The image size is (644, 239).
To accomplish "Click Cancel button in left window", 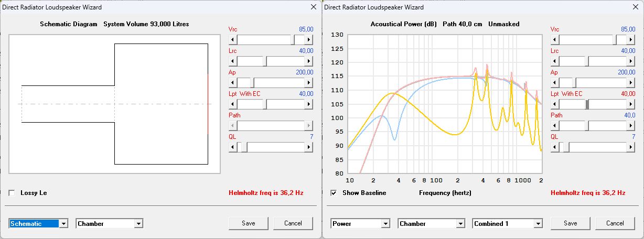I will pyautogui.click(x=293, y=223).
